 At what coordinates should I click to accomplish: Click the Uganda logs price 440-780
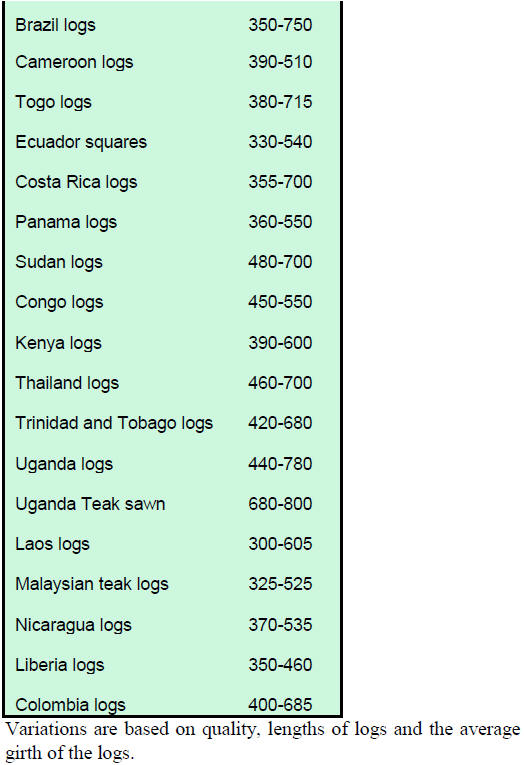pyautogui.click(x=280, y=464)
